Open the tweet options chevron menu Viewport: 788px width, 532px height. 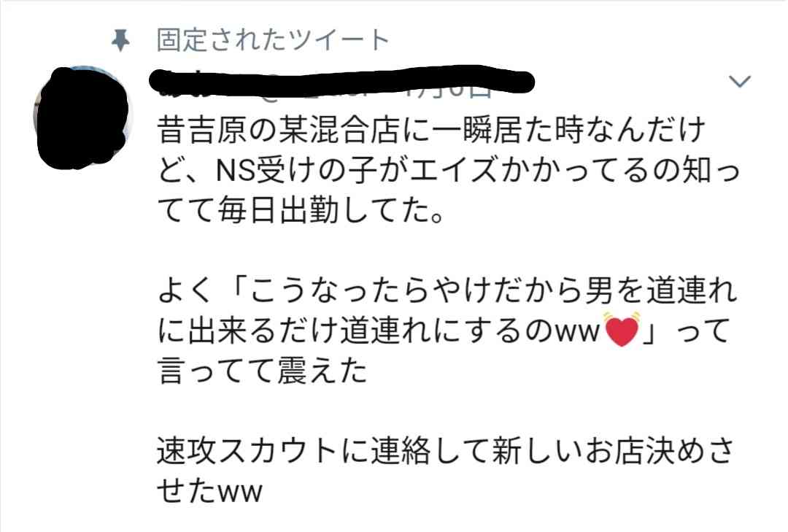click(x=740, y=81)
